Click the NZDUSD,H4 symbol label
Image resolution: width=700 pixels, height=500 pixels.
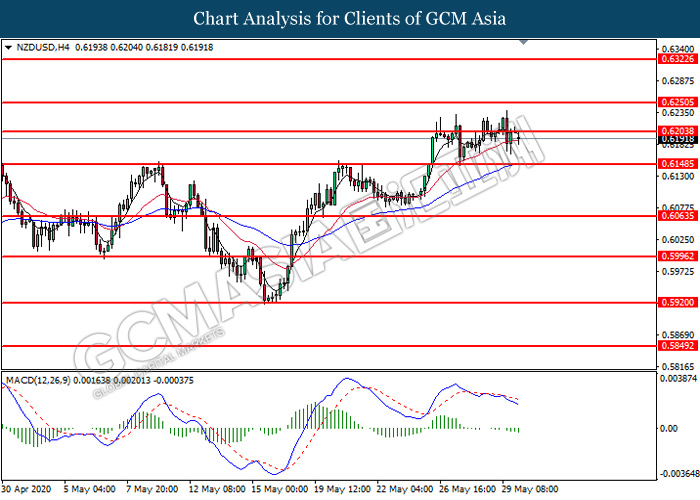click(43, 47)
